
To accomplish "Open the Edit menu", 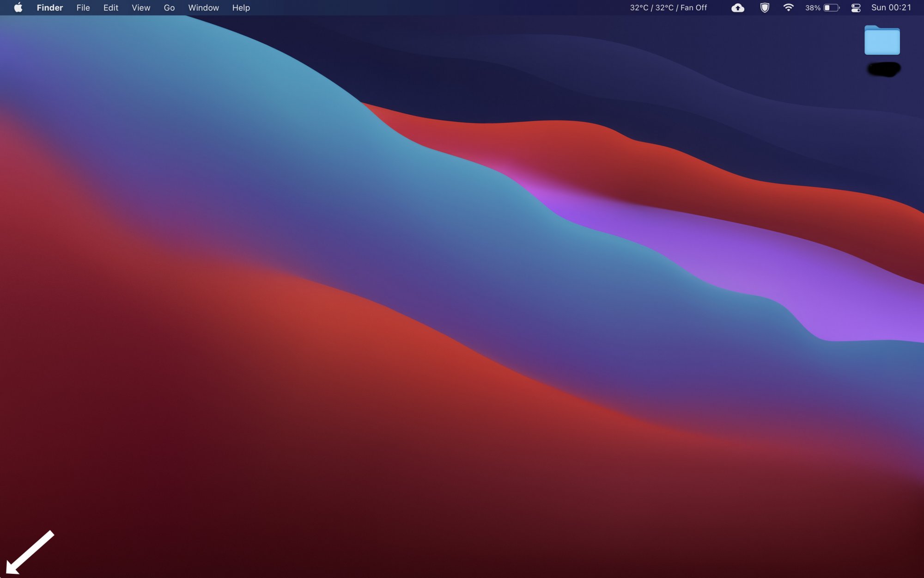I will 111,7.
